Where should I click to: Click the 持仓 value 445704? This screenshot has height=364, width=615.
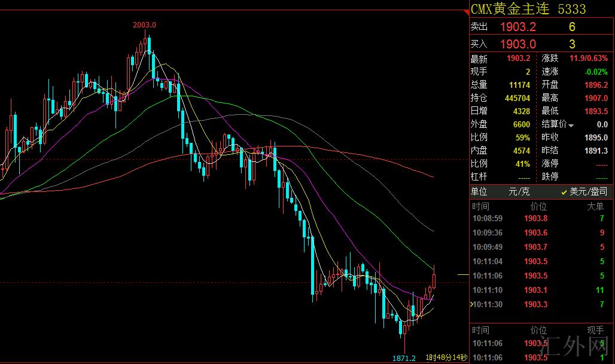517,98
